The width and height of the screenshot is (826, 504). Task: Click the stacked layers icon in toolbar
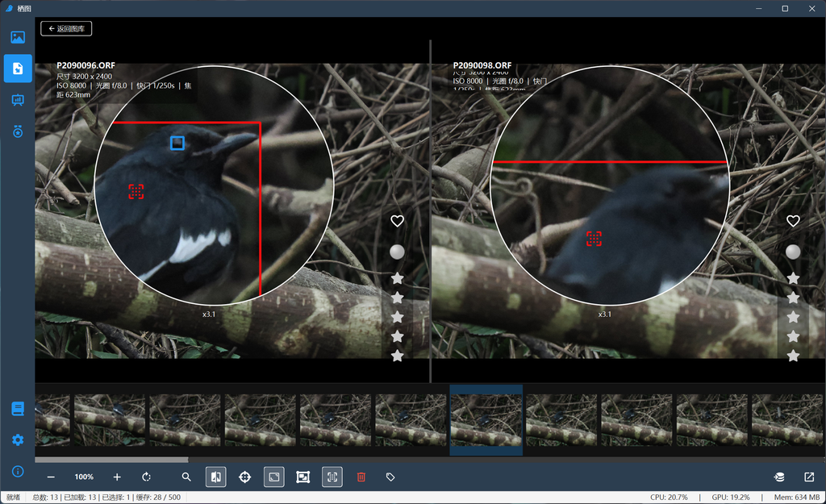point(779,477)
